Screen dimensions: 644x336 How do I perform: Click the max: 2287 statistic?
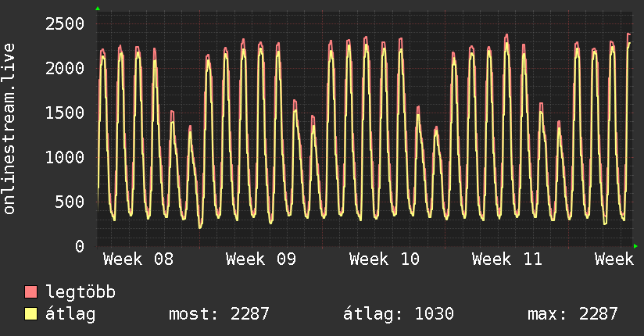(x=573, y=314)
